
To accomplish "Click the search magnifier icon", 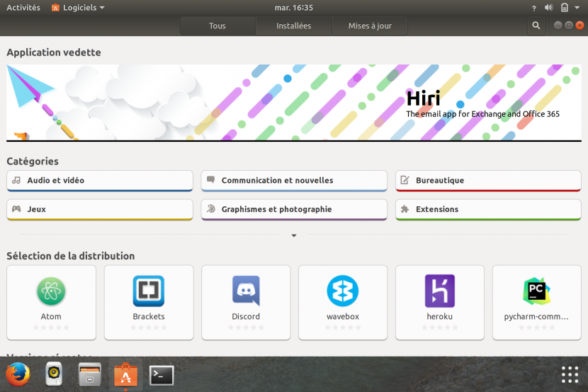I will click(536, 26).
